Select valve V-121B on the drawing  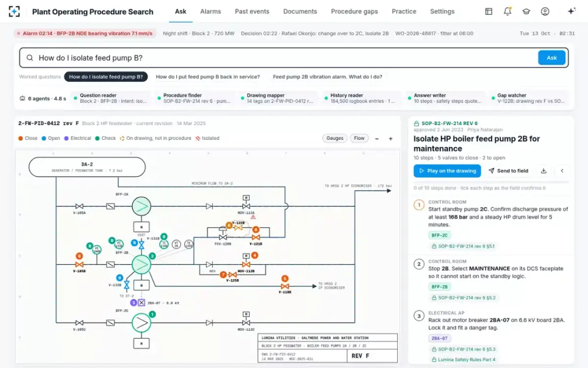pos(255,237)
